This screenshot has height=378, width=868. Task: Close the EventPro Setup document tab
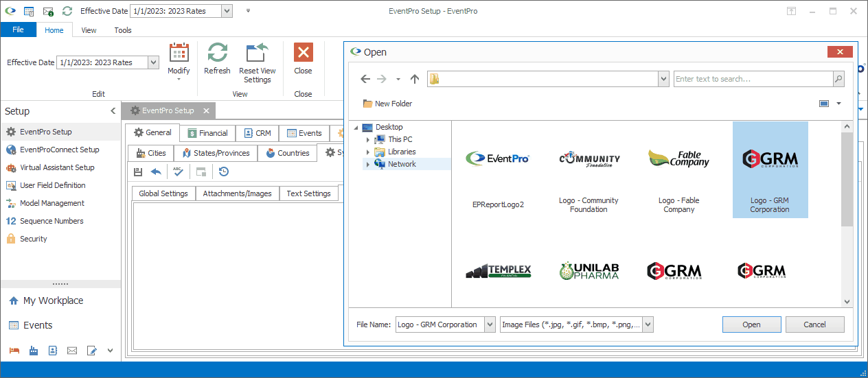coord(205,110)
